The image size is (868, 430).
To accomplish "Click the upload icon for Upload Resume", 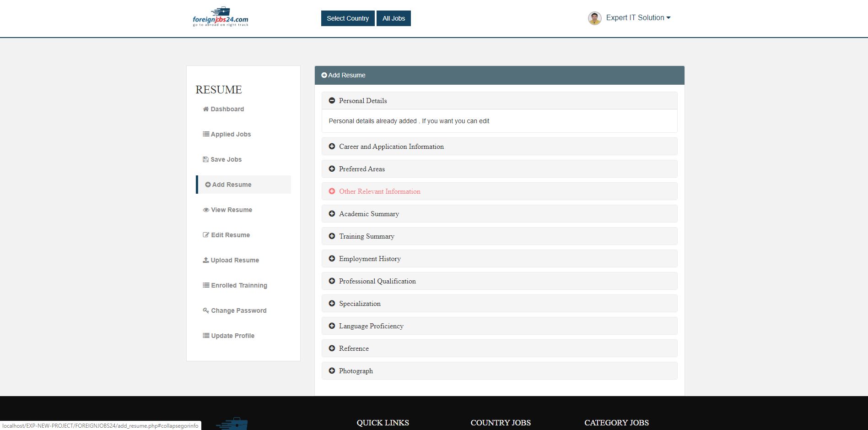I will 206,260.
